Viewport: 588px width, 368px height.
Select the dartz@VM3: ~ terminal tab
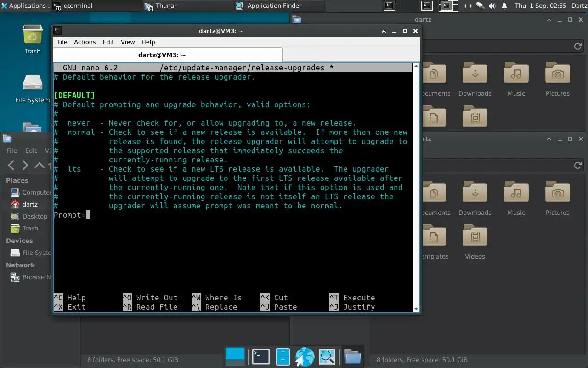tap(167, 55)
